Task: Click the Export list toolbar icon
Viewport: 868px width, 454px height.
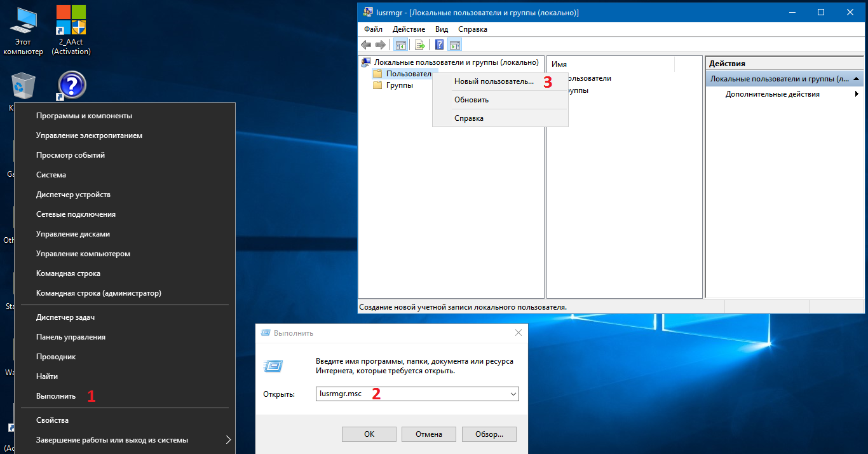Action: point(419,45)
